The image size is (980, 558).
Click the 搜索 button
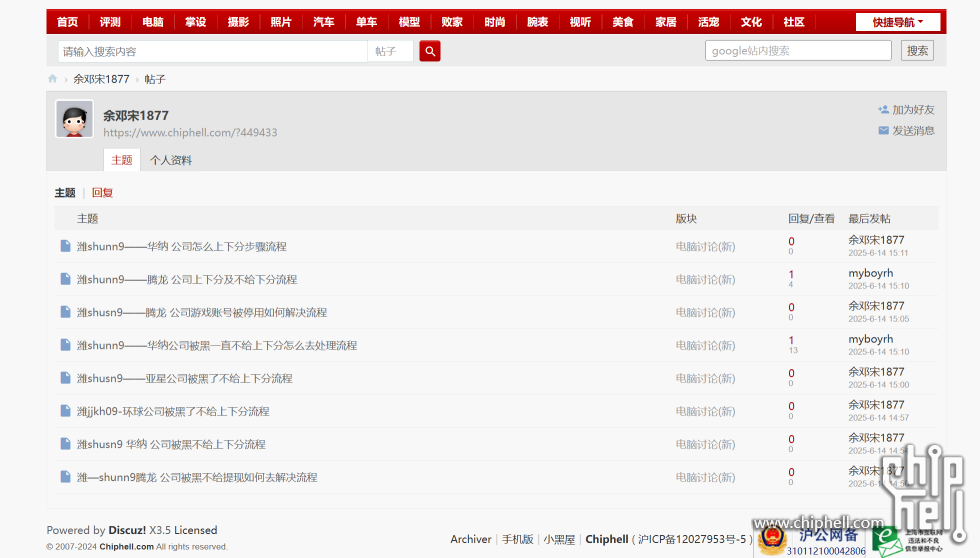917,51
